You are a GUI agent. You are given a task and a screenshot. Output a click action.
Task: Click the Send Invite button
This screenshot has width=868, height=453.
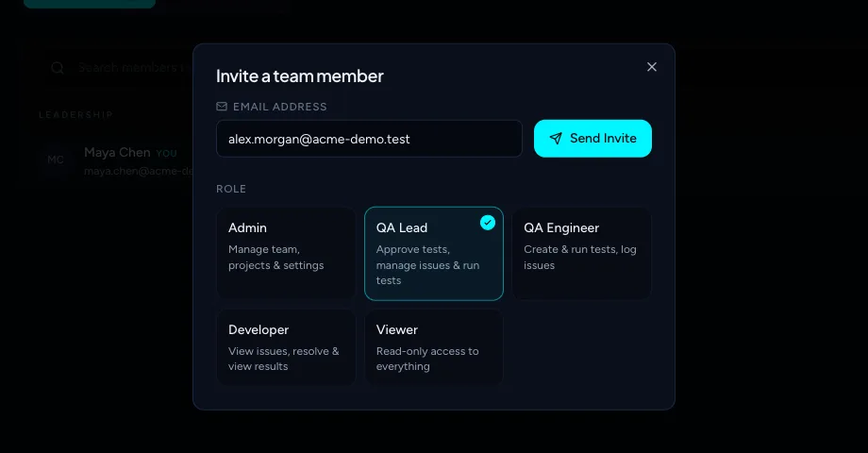[593, 139]
